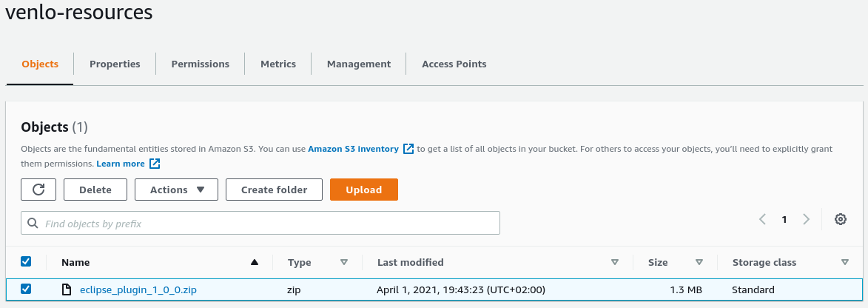The height and width of the screenshot is (308, 868).
Task: Open the Permissions tab
Action: (200, 64)
